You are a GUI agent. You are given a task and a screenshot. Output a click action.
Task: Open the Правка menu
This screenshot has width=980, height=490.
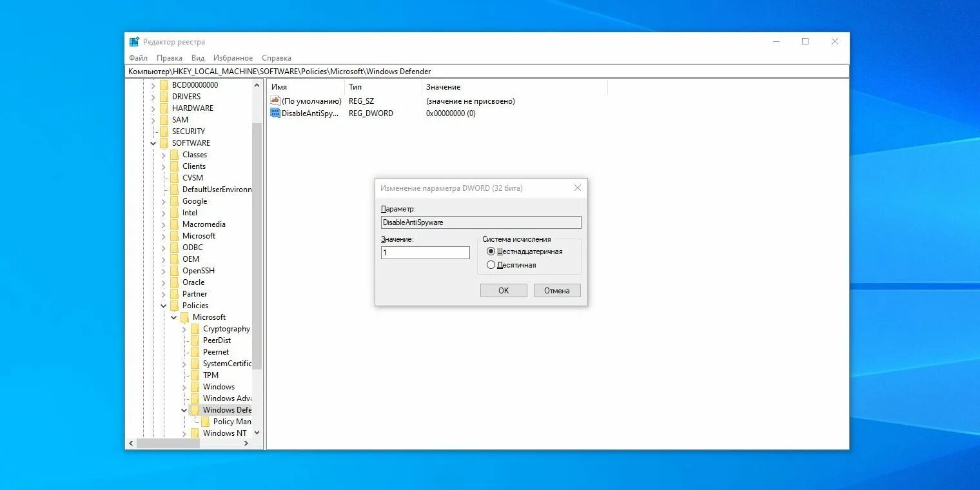point(170,58)
